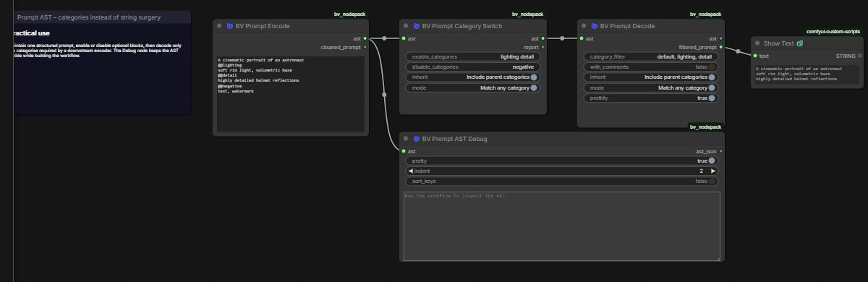The height and width of the screenshot is (282, 868).
Task: Click the ast output socket on BV Prompt Encode
Action: (x=365, y=38)
